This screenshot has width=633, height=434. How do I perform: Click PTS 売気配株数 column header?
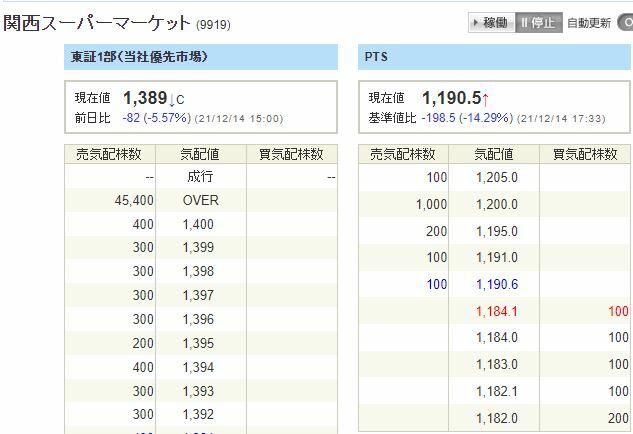[x=403, y=154]
